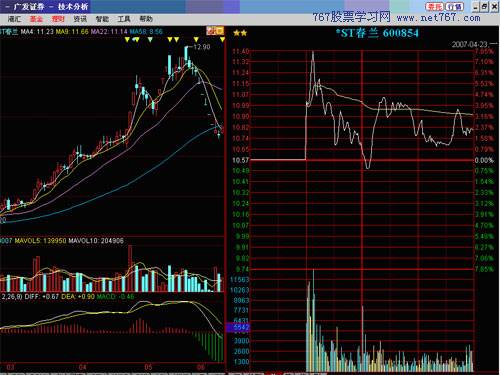The width and height of the screenshot is (500, 375).
Task: Open the 工具 menu
Action: (124, 19)
